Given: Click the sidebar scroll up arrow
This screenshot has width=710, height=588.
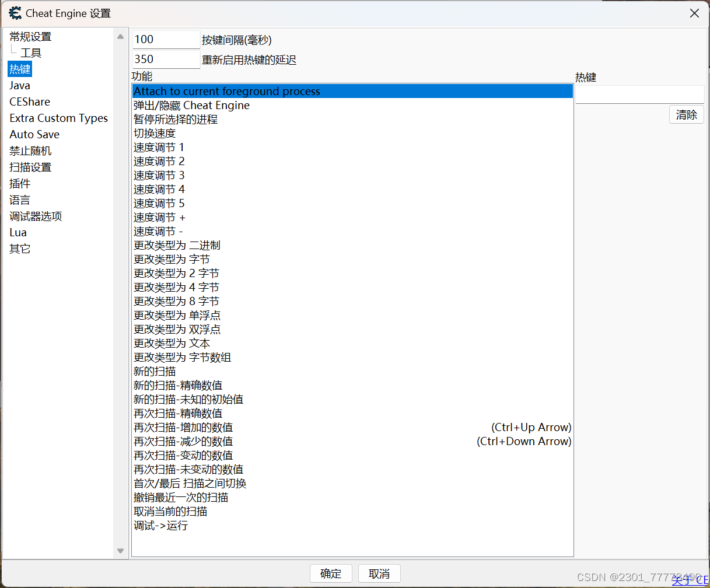Looking at the screenshot, I should tap(120, 37).
